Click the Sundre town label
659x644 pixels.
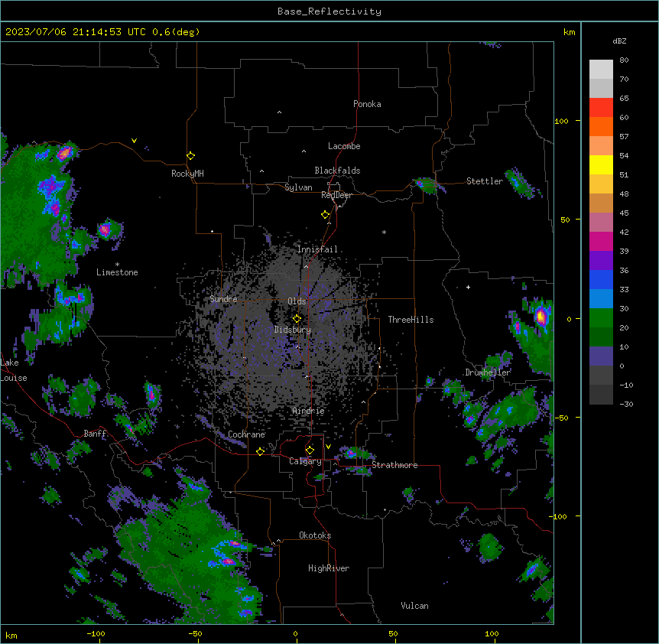point(223,299)
